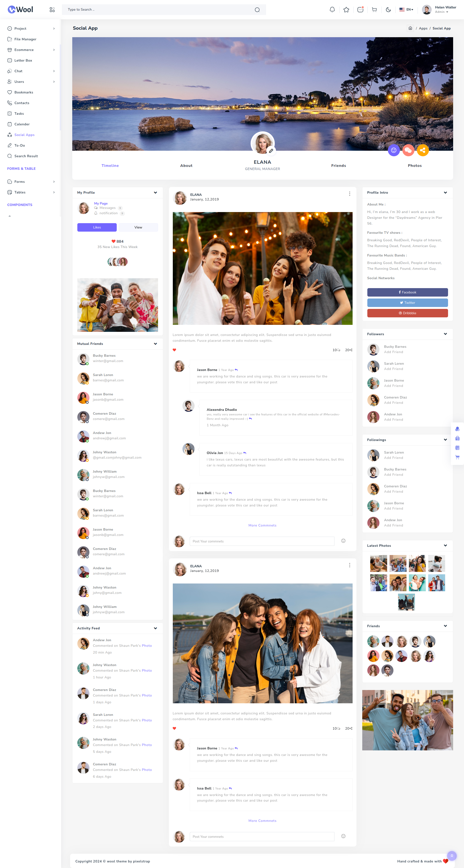Collapse the Followers panel

tap(445, 334)
